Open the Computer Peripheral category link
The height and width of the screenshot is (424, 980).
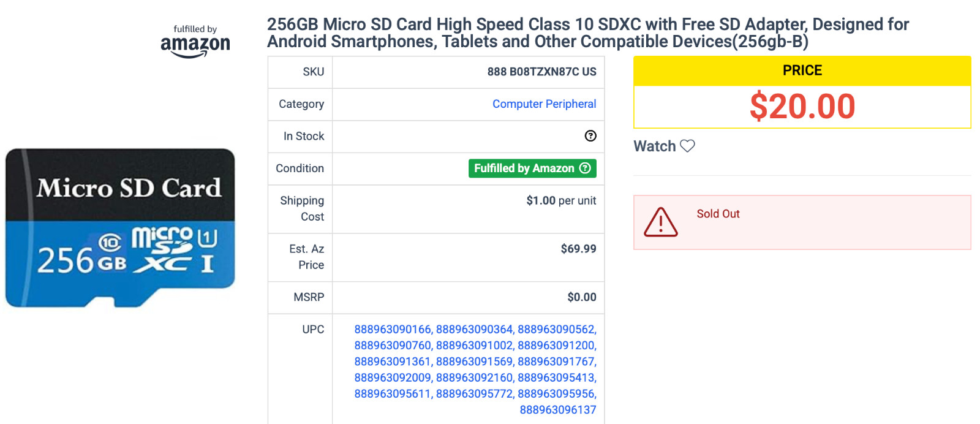[x=544, y=104]
